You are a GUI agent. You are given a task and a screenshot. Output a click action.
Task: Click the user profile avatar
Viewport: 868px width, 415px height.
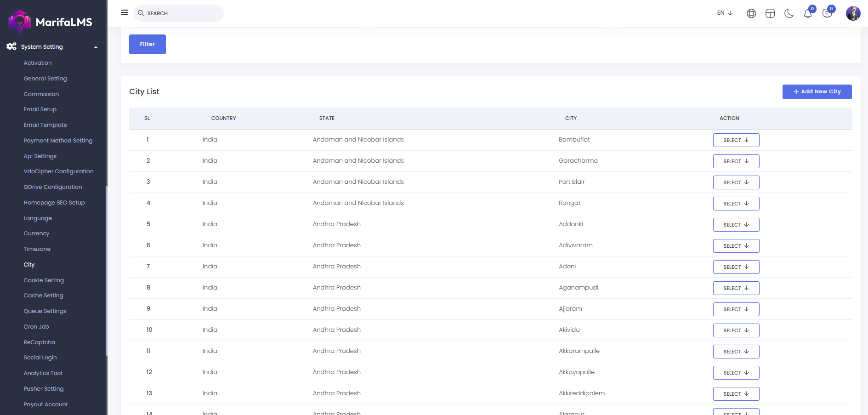(853, 13)
